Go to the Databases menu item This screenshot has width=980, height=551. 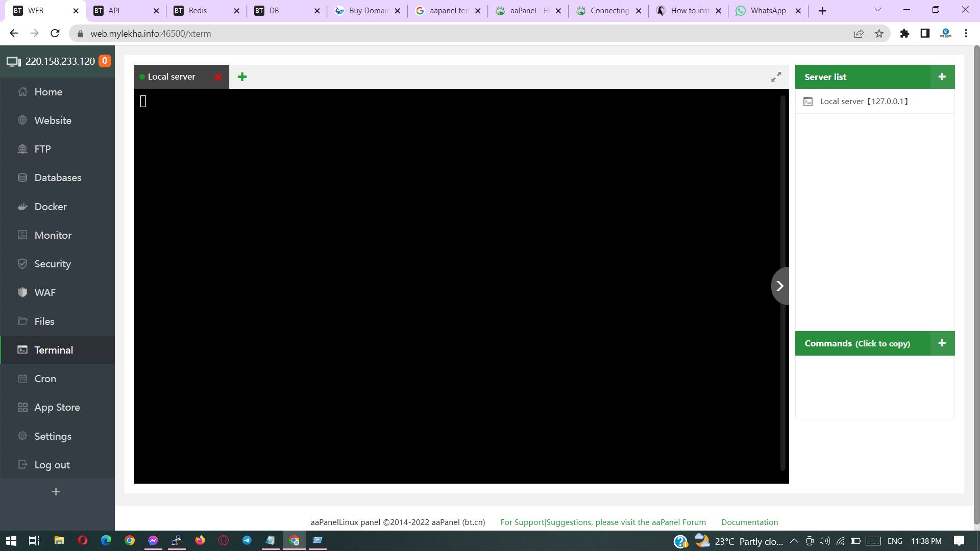click(x=58, y=178)
